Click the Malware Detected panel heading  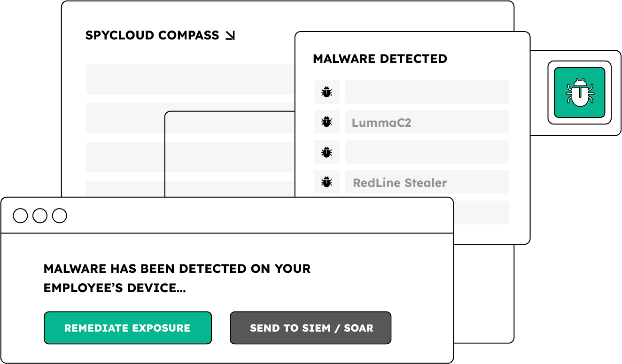coord(380,59)
